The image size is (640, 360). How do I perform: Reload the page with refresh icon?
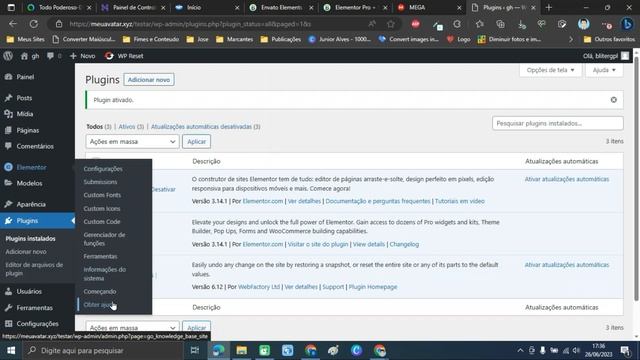click(x=34, y=24)
